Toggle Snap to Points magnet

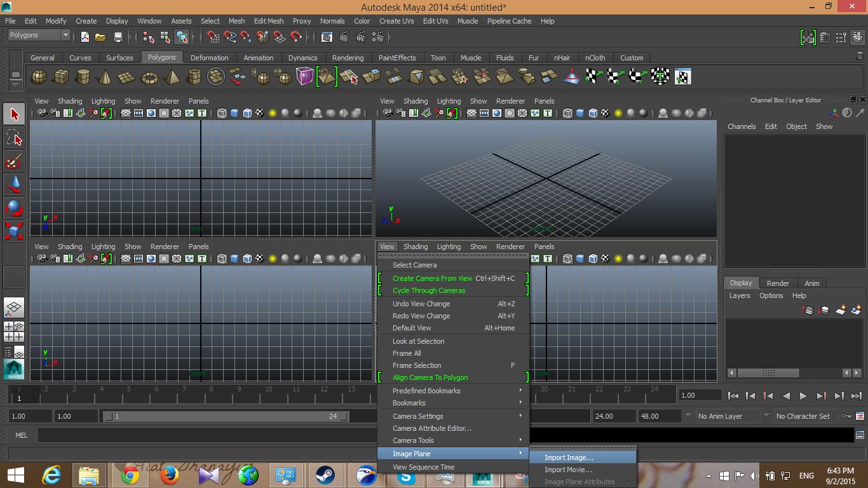coord(247,37)
